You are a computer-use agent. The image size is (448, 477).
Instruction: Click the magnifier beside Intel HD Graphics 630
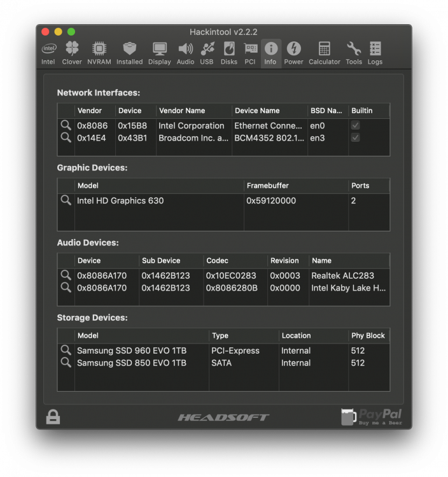click(x=66, y=200)
